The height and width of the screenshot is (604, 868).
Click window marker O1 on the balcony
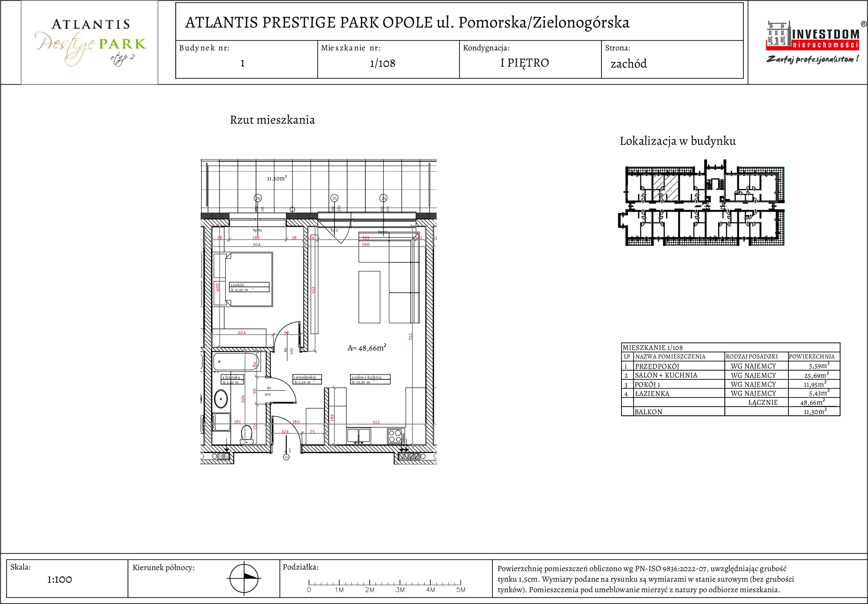[x=335, y=198]
